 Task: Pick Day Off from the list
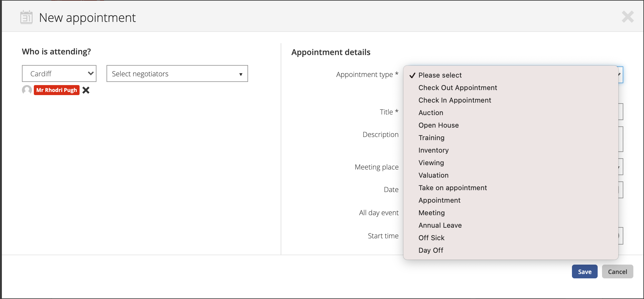click(x=511, y=250)
